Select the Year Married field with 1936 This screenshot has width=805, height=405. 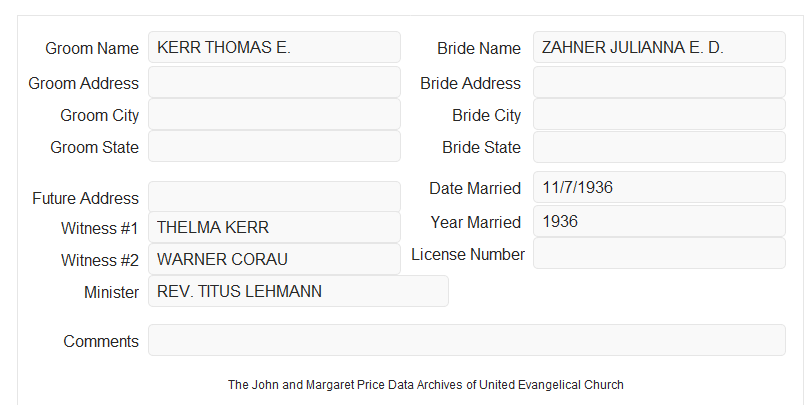click(659, 221)
